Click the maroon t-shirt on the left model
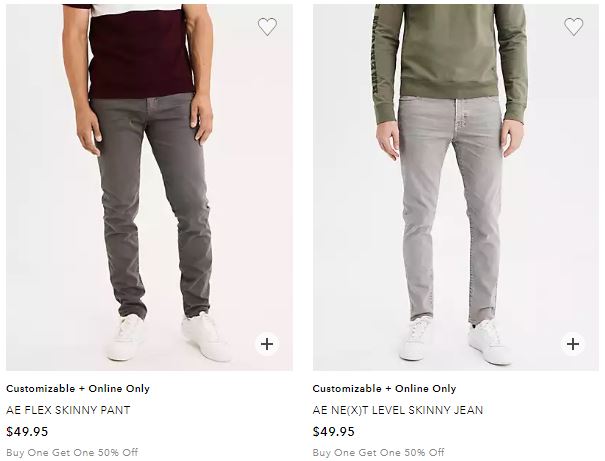This screenshot has width=605, height=461. point(141,54)
